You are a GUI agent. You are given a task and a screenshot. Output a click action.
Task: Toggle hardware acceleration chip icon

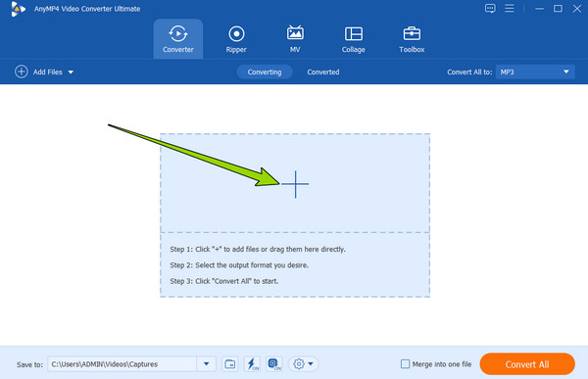click(x=274, y=364)
